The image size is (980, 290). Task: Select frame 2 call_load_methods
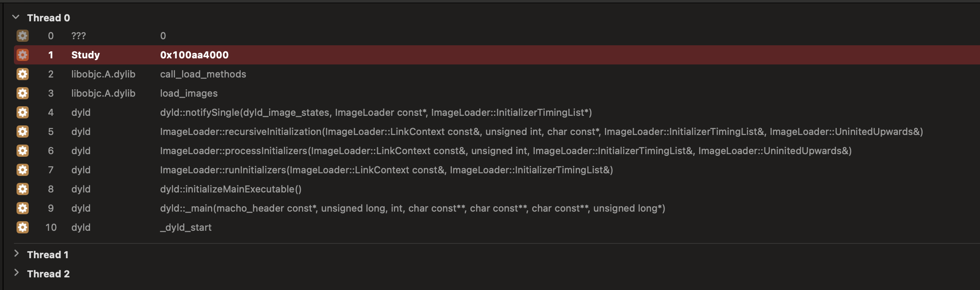(x=497, y=74)
